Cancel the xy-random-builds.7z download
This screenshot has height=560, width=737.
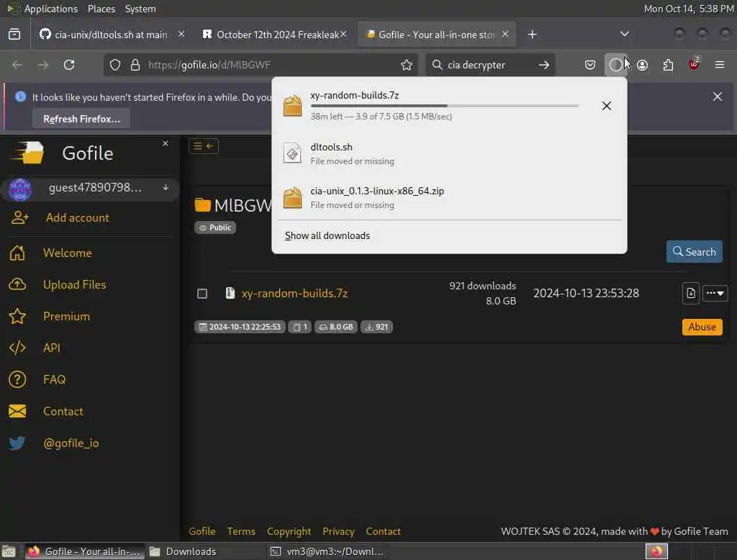click(606, 106)
